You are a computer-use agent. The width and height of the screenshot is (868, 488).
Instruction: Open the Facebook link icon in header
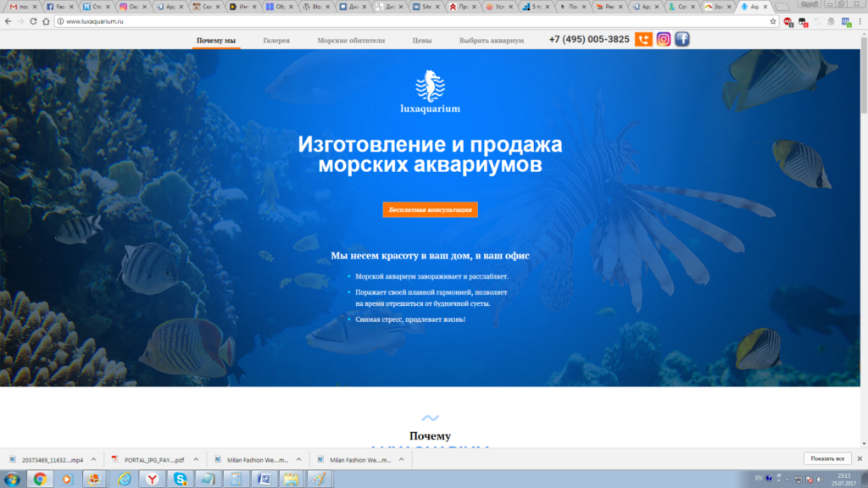[682, 39]
